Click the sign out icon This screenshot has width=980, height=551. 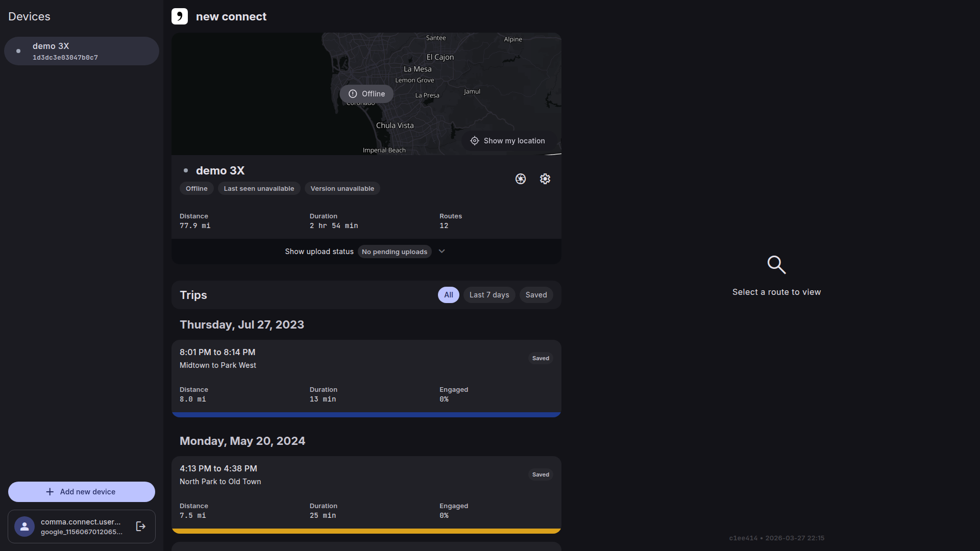[x=141, y=527]
